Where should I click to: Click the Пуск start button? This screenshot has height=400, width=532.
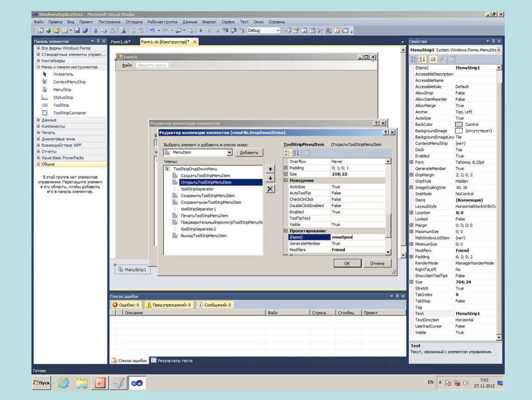42,383
